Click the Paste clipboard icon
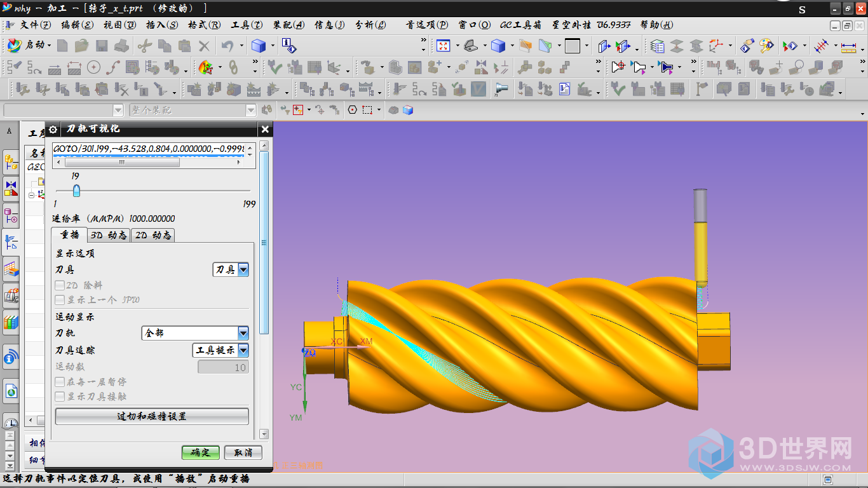Screen dimensions: 868x488 pos(184,46)
